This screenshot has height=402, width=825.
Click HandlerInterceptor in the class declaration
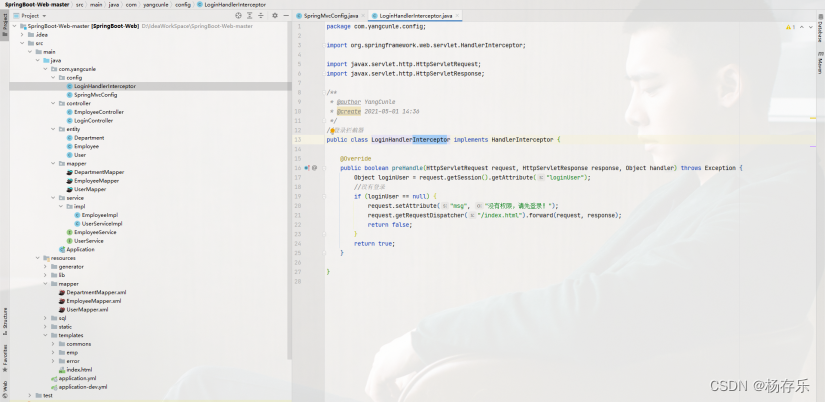pos(522,140)
